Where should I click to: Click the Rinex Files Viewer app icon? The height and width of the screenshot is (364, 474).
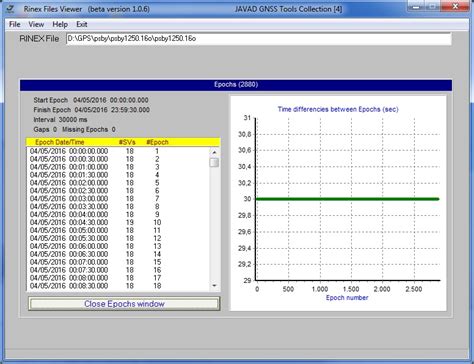pyautogui.click(x=10, y=9)
